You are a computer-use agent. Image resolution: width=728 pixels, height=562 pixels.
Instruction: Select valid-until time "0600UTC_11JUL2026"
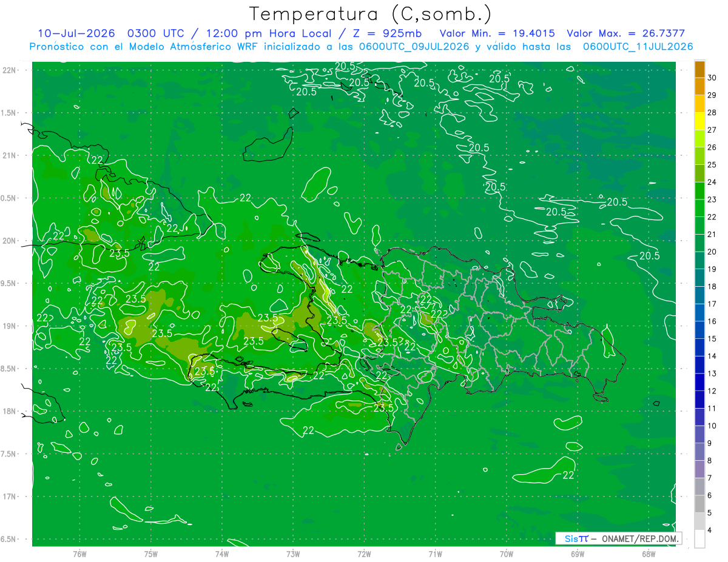pyautogui.click(x=638, y=47)
